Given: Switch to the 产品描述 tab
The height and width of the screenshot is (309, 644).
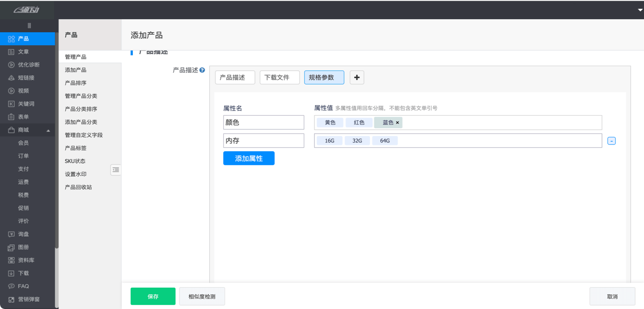Looking at the screenshot, I should (x=235, y=77).
